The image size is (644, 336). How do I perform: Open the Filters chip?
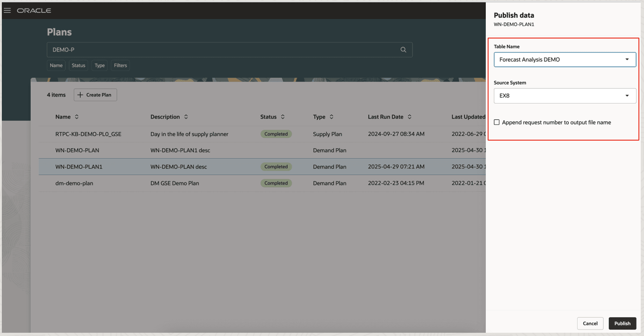(120, 65)
